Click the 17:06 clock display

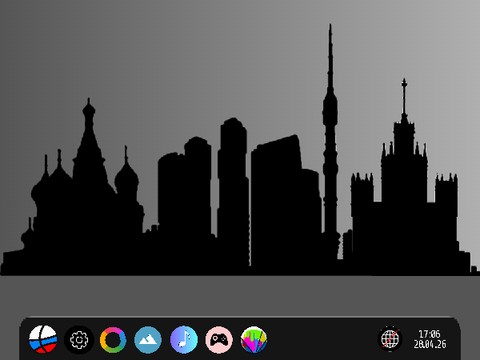(429, 334)
